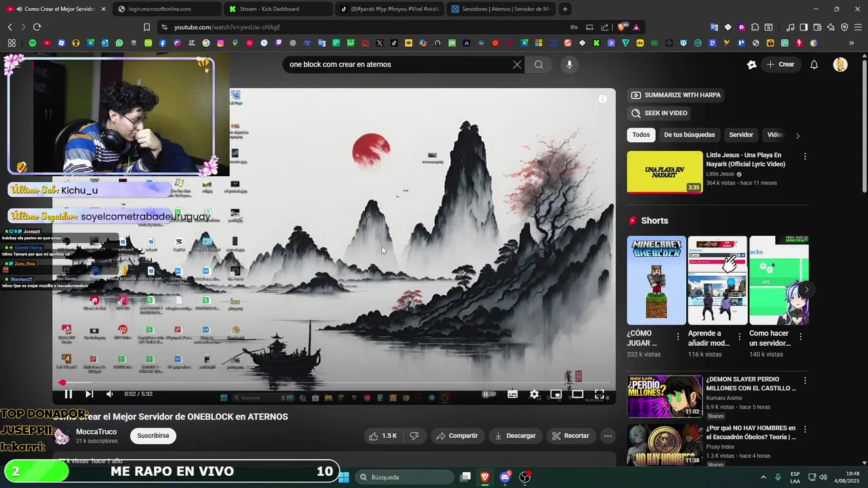The image size is (868, 488).
Task: Click the Recortar clip button
Action: 570,436
